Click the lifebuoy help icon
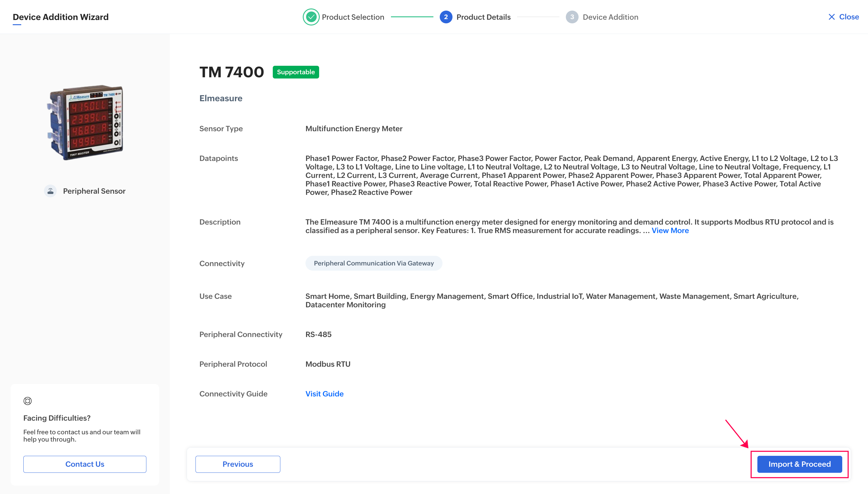This screenshot has width=868, height=494. 28,401
